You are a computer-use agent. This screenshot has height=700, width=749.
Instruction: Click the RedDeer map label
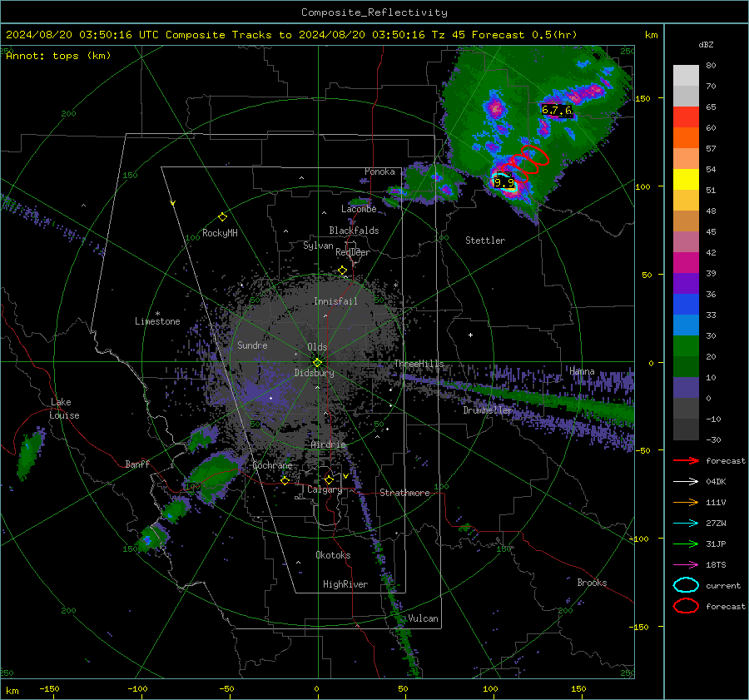pos(353,252)
